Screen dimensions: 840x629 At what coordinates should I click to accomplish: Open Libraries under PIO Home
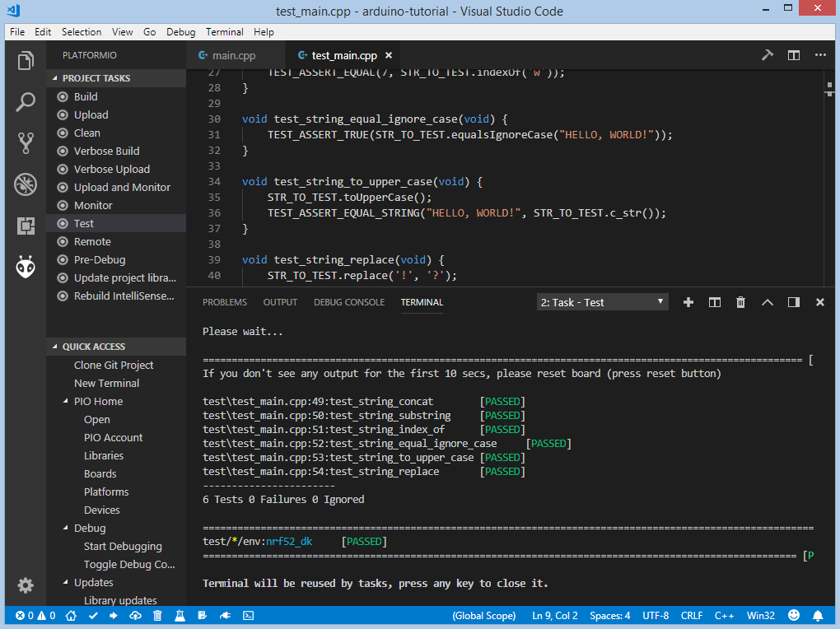pyautogui.click(x=104, y=455)
